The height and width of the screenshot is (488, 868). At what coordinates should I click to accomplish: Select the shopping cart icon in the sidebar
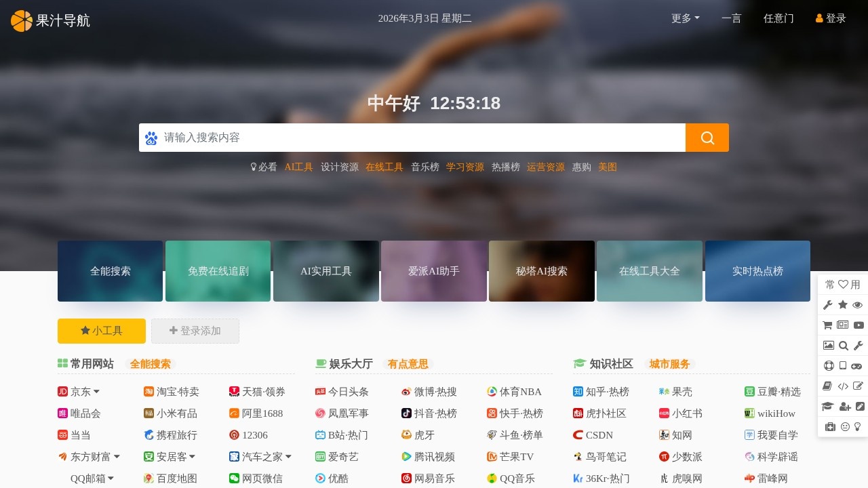point(828,325)
